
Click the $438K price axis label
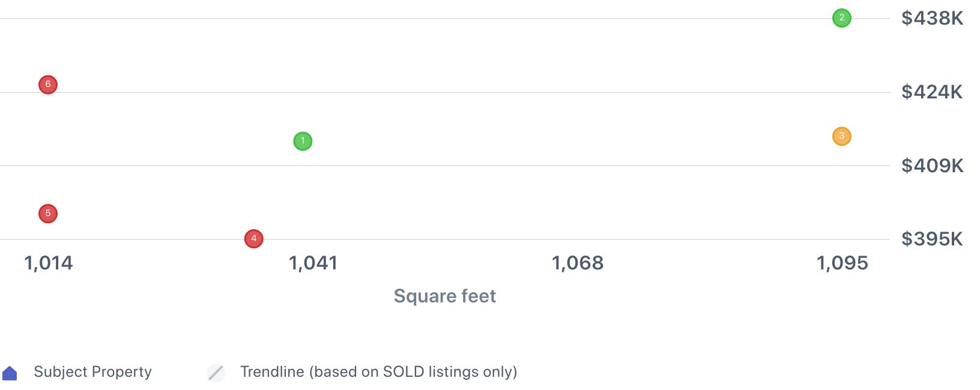(x=932, y=19)
